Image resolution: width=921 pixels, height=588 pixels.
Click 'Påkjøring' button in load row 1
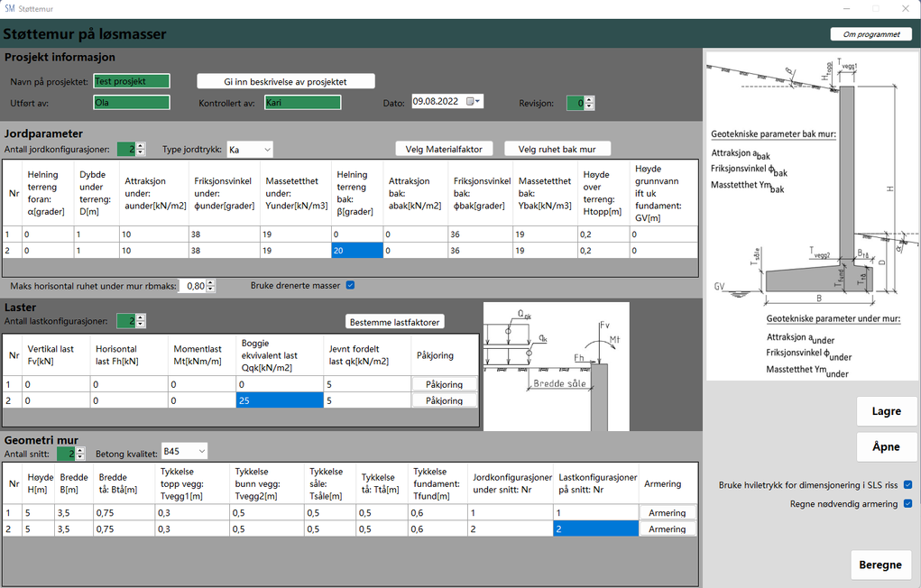444,384
